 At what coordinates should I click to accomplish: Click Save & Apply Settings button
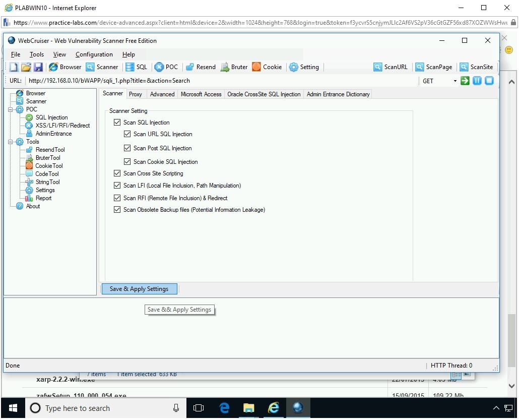[139, 289]
